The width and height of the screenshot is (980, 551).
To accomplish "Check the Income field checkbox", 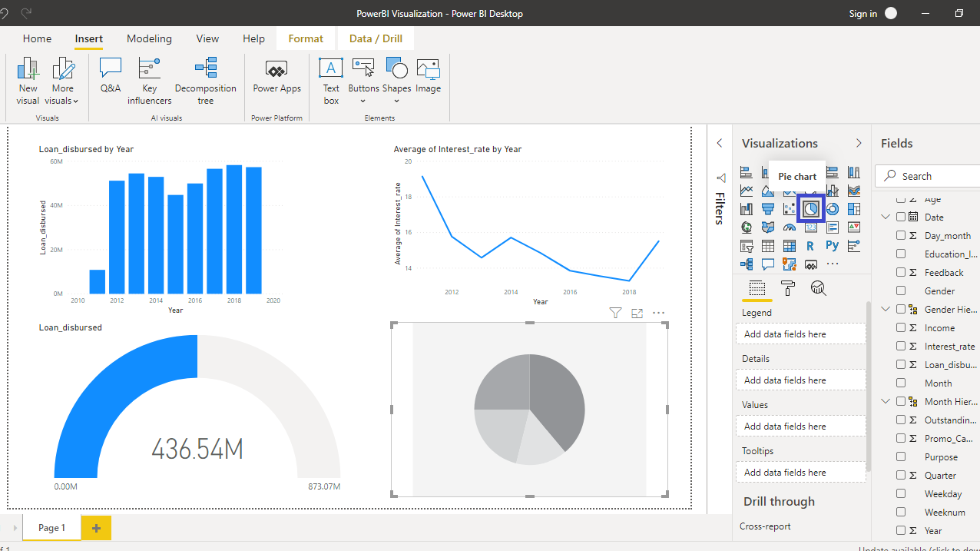I will 901,327.
